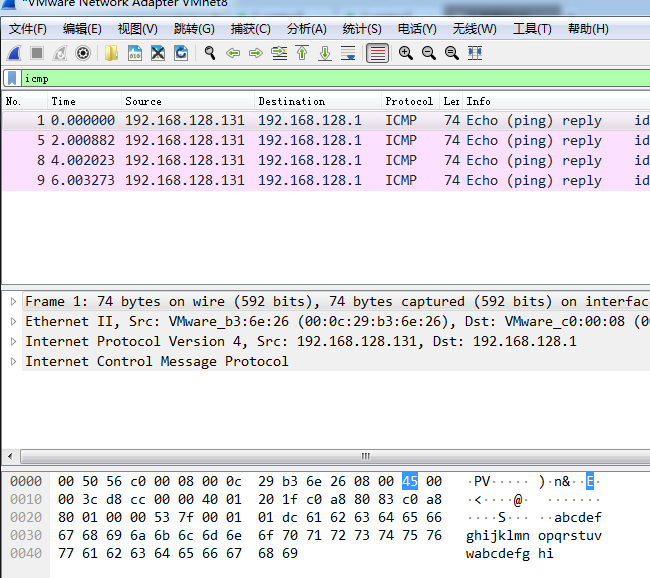Viewport: 650px width, 578px height.
Task: Click the icmp display filter field
Action: pyautogui.click(x=335, y=78)
